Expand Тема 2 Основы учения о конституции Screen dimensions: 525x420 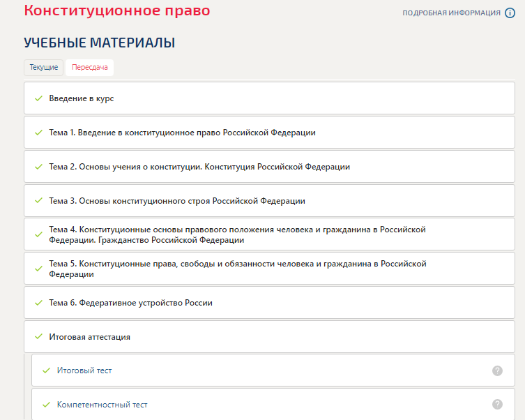269,167
